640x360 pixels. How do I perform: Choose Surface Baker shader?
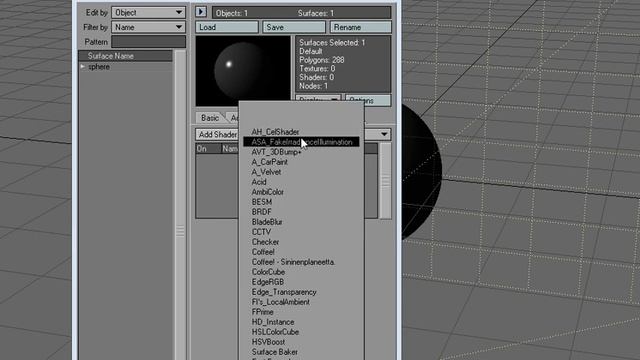[275, 352]
